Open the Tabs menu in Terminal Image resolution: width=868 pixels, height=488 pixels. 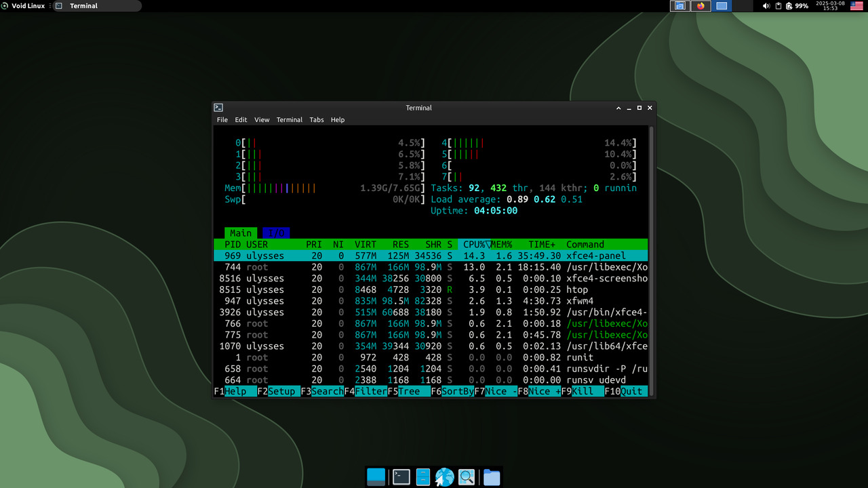coord(316,120)
